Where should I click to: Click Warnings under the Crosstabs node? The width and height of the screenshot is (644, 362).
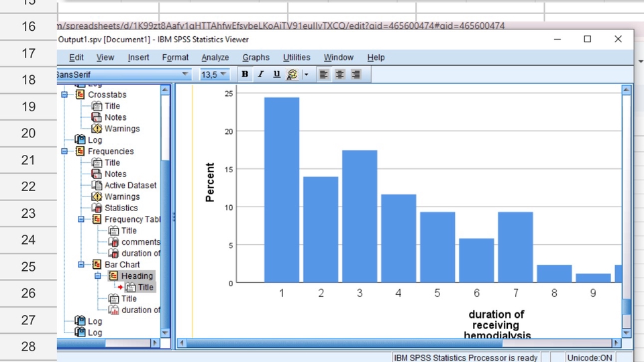[121, 129]
